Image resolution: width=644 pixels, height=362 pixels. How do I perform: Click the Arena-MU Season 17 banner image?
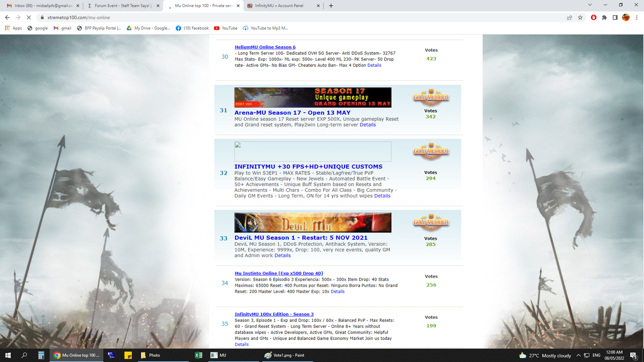(x=312, y=98)
